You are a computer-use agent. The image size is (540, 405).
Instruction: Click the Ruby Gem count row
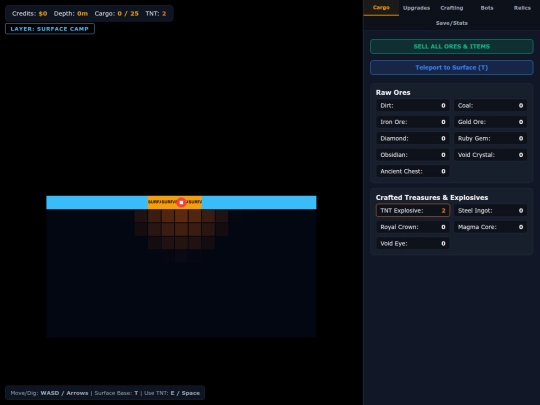[490, 138]
